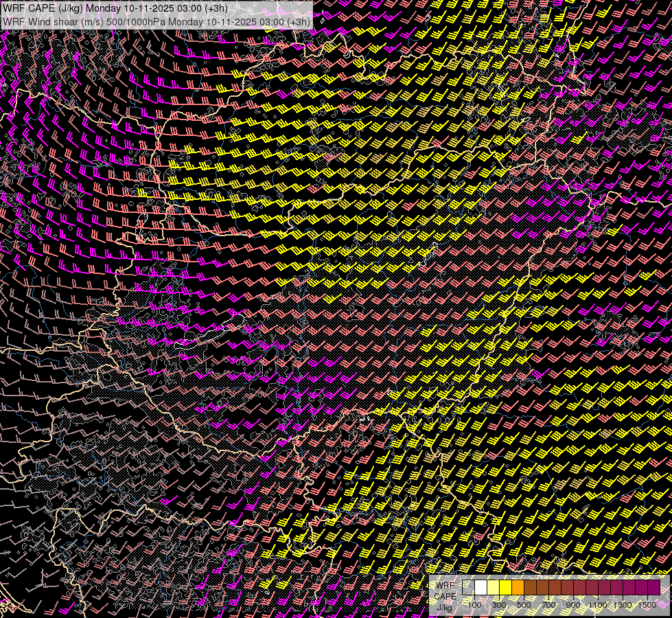Click the 1300 value on the legend
672x618 pixels.
[x=623, y=605]
